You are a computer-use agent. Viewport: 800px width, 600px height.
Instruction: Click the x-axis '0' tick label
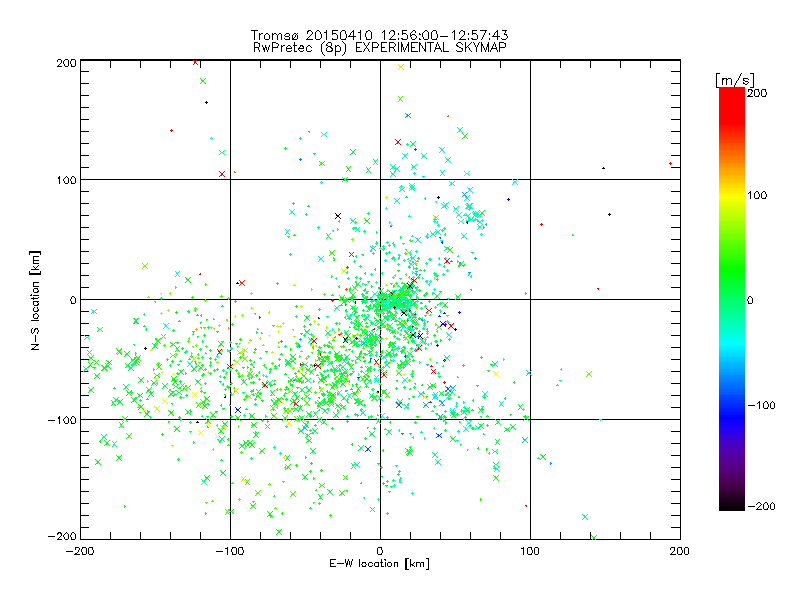point(380,551)
